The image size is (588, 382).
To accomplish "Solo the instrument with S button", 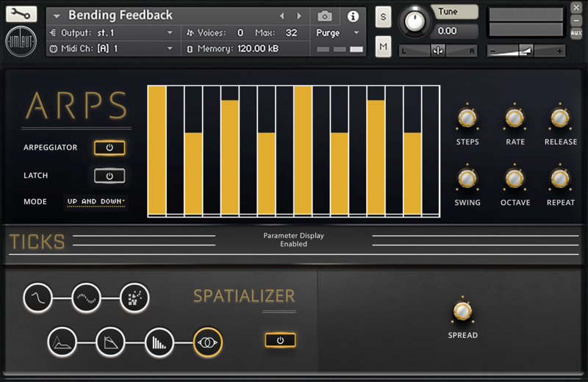I will click(x=383, y=17).
